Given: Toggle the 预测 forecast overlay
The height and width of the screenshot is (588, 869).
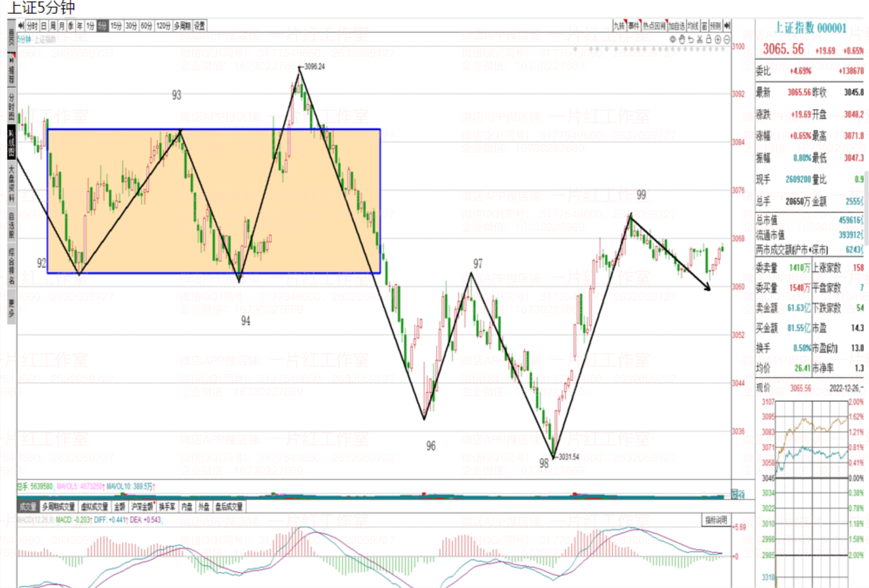Looking at the screenshot, I should (715, 26).
